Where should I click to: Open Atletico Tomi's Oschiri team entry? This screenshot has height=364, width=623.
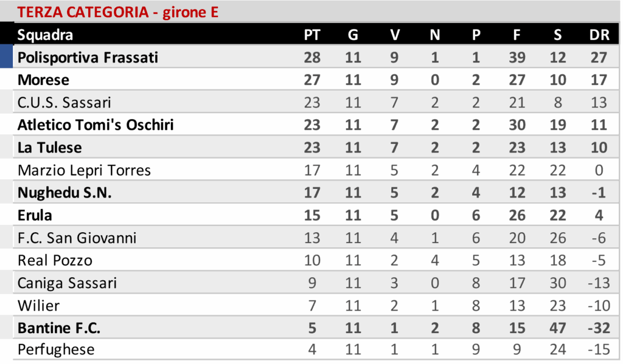(x=96, y=125)
